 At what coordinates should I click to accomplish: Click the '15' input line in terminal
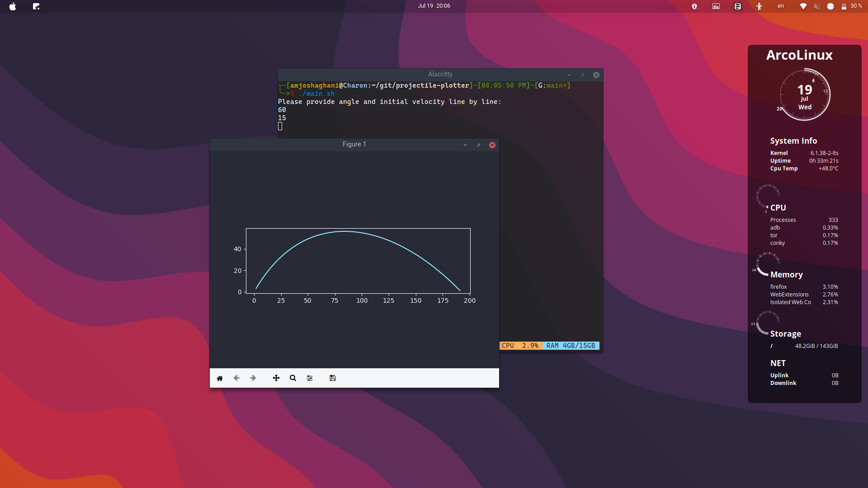tap(282, 118)
